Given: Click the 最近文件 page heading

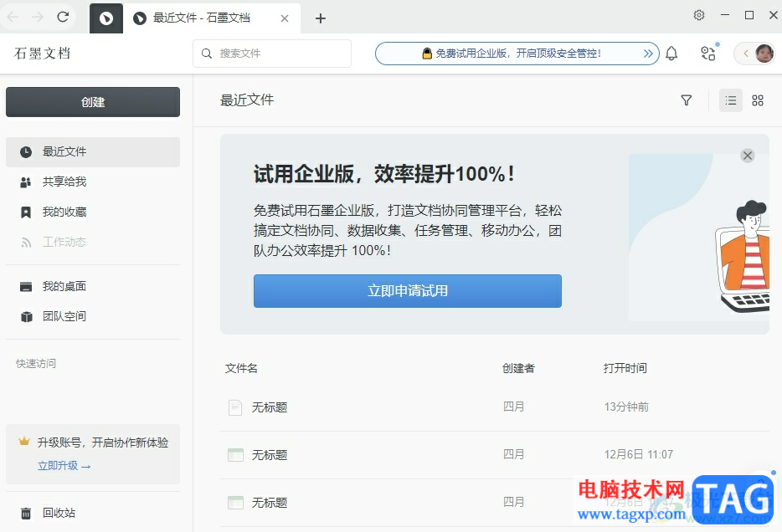Looking at the screenshot, I should point(247,100).
